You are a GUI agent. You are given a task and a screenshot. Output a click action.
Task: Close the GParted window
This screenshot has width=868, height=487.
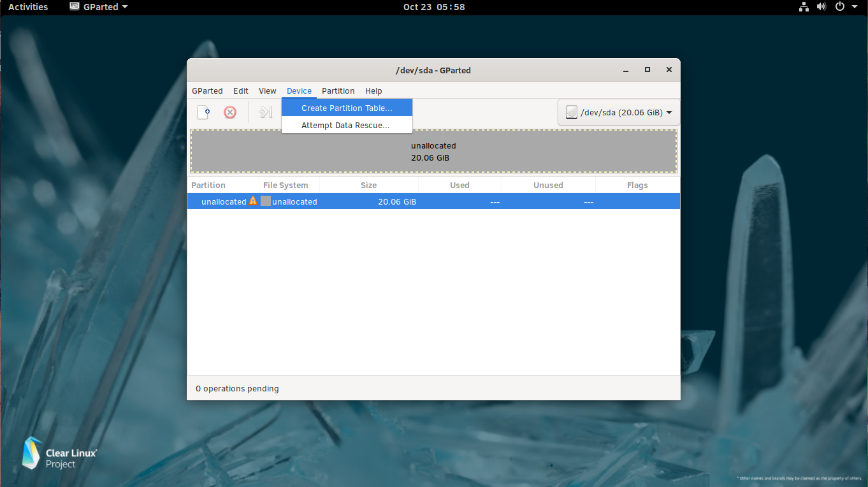[669, 70]
